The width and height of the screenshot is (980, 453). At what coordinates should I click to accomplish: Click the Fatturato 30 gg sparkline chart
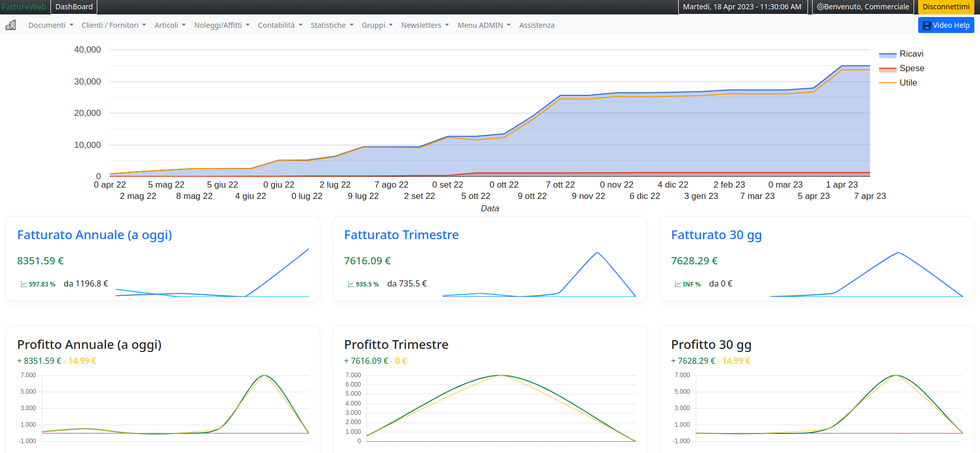point(866,274)
